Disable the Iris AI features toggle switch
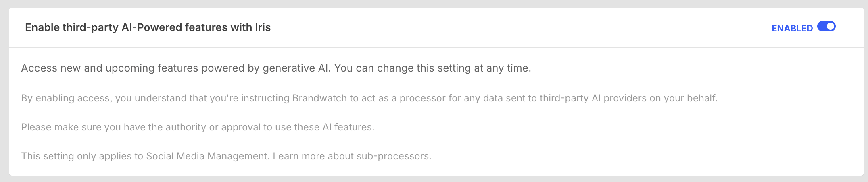 826,27
